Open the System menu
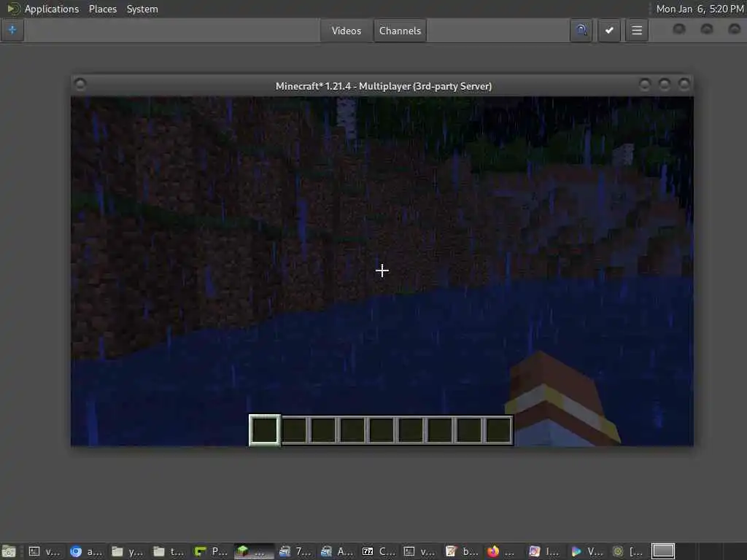This screenshot has width=747, height=560. pyautogui.click(x=142, y=9)
